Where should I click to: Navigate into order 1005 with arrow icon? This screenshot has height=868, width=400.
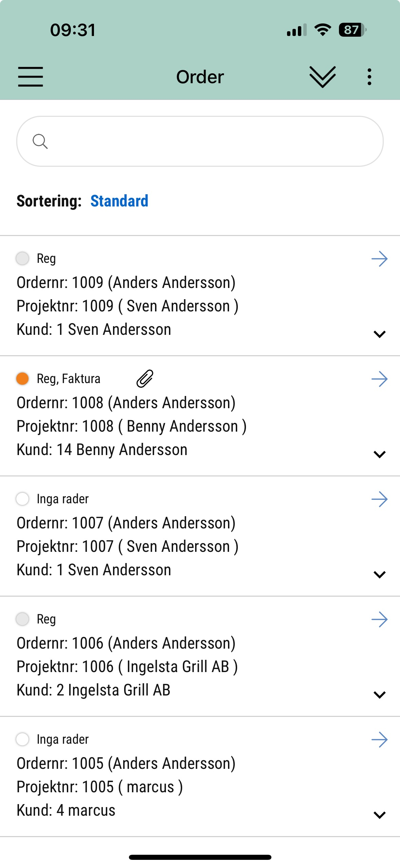click(x=379, y=740)
